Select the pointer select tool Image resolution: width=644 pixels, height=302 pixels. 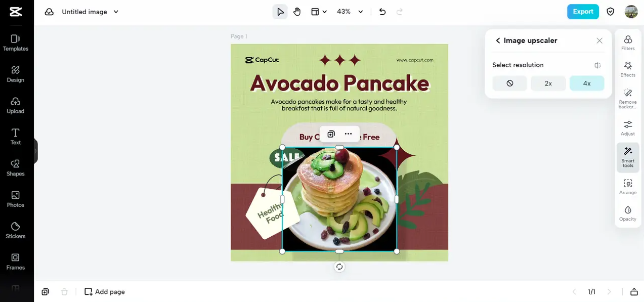[x=280, y=12]
